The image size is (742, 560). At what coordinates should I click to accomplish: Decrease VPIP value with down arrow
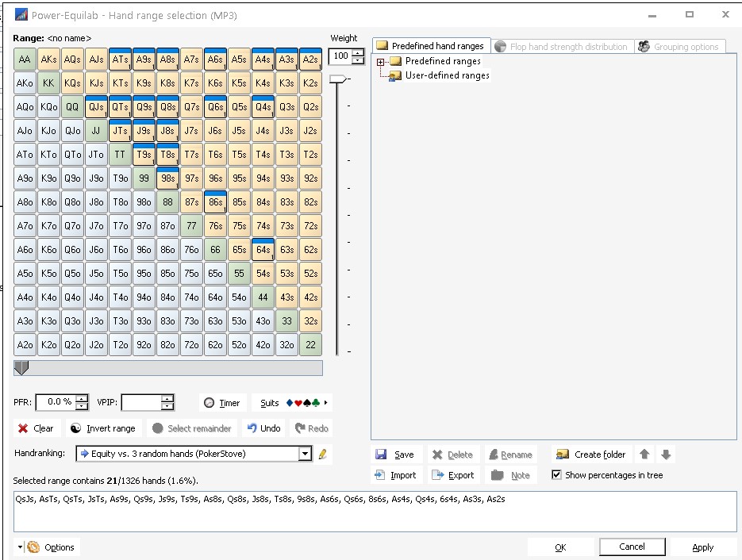[x=167, y=406]
